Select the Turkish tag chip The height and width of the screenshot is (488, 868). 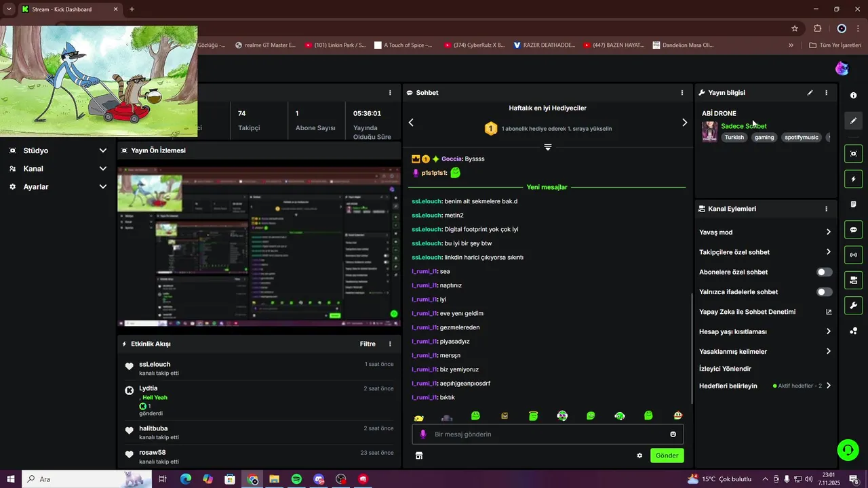(x=734, y=138)
